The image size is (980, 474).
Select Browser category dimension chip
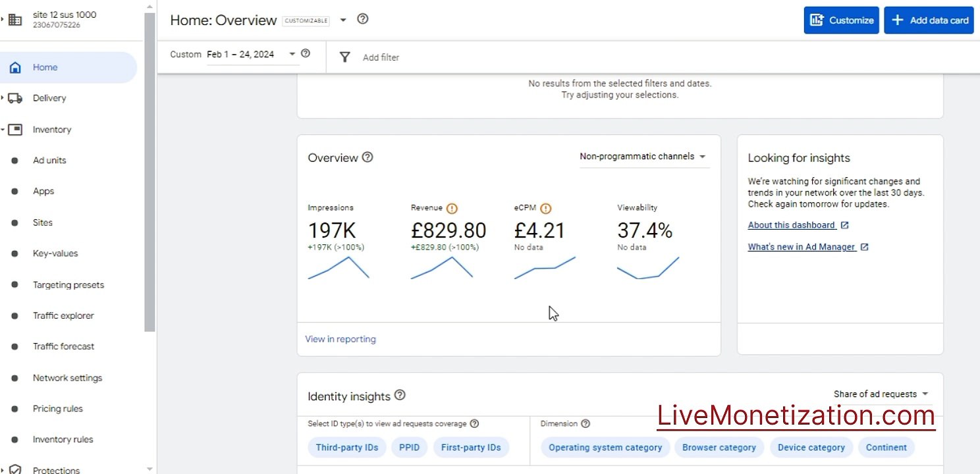tap(719, 448)
